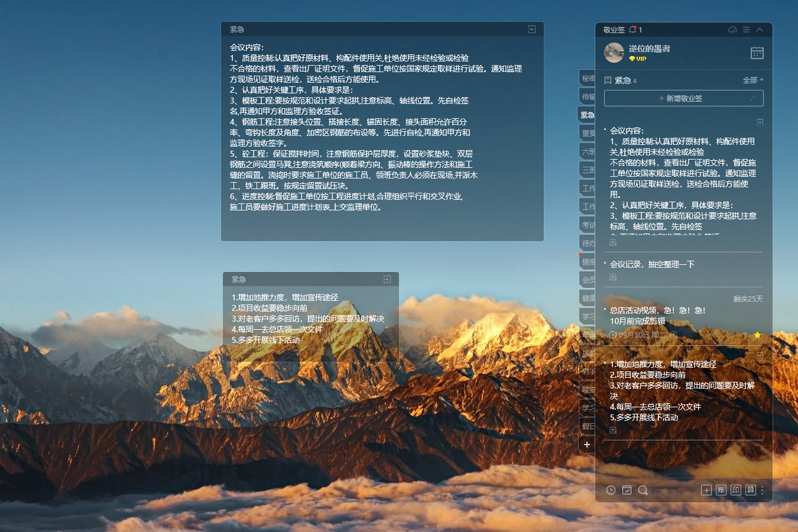This screenshot has width=798, height=532.
Task: Open the 账 accounting tool
Action: click(x=721, y=490)
